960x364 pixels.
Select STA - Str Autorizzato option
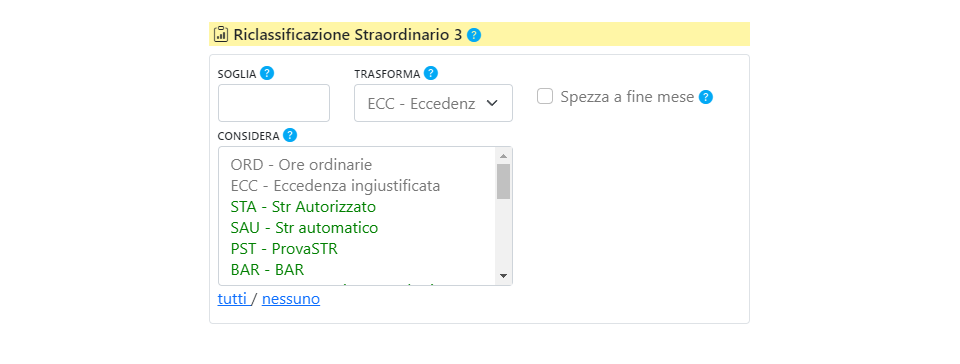303,206
